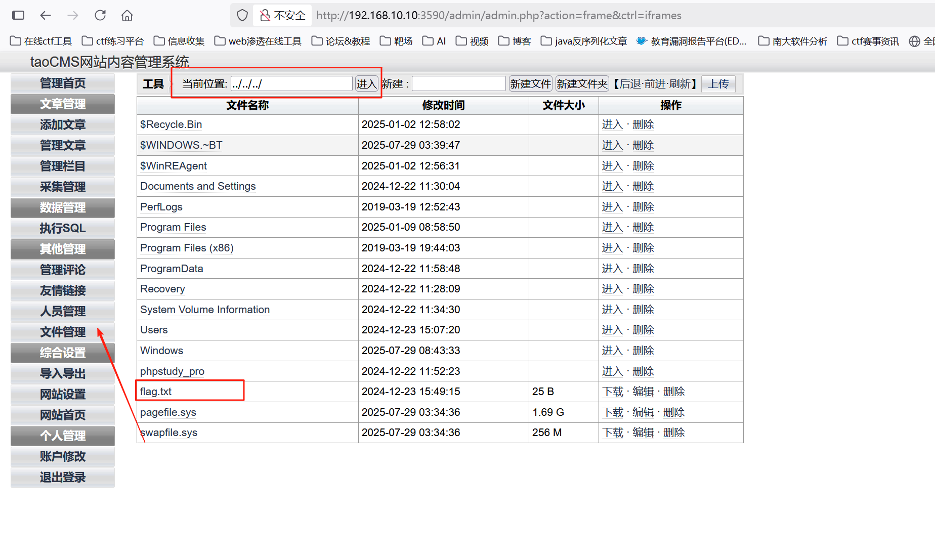Viewport: 935px width, 560px height.
Task: Enter the Windows folder via 进入
Action: (613, 351)
